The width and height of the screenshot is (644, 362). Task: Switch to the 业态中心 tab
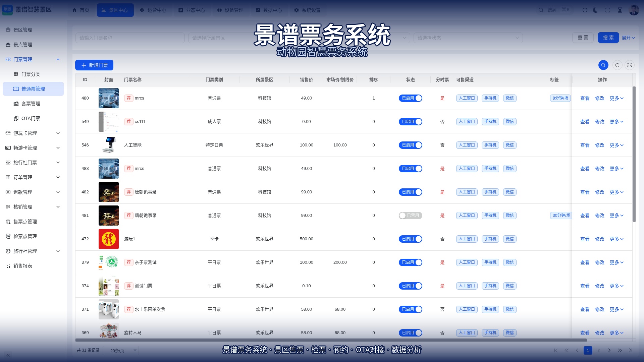192,10
